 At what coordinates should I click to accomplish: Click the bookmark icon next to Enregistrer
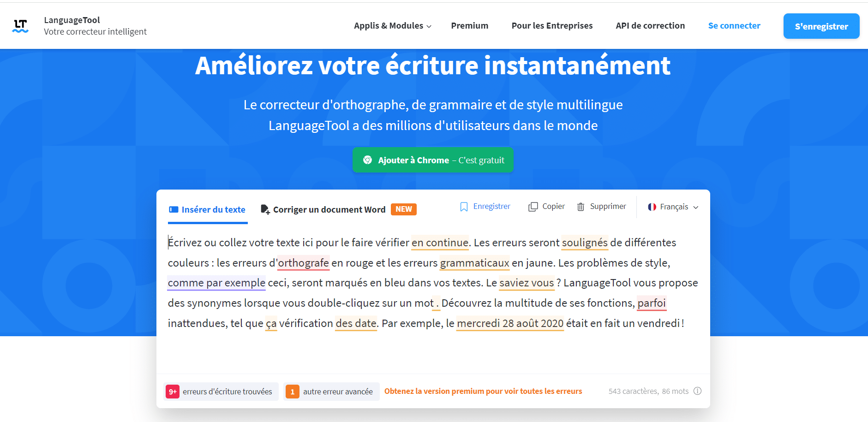coord(464,207)
